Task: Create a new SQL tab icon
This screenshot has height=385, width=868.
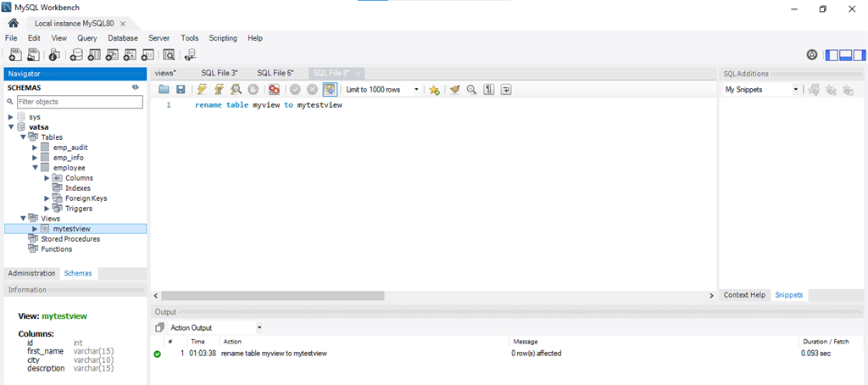Action: (x=15, y=54)
